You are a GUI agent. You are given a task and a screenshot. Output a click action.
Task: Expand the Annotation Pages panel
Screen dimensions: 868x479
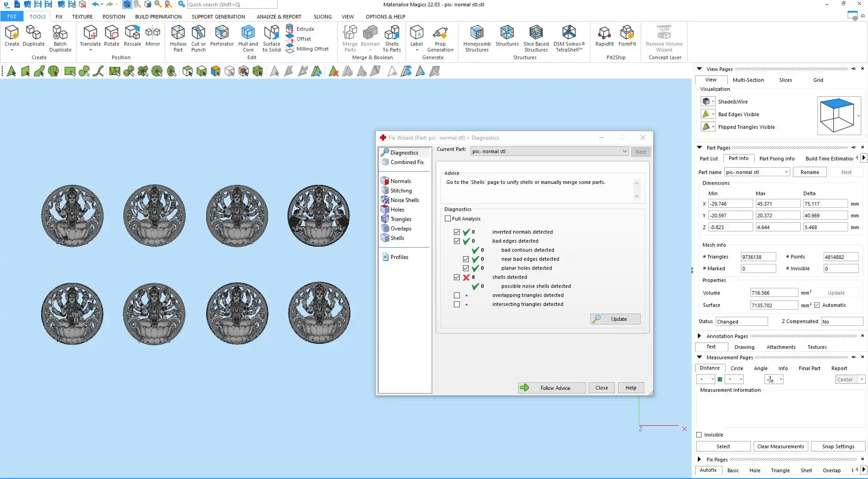pyautogui.click(x=699, y=336)
